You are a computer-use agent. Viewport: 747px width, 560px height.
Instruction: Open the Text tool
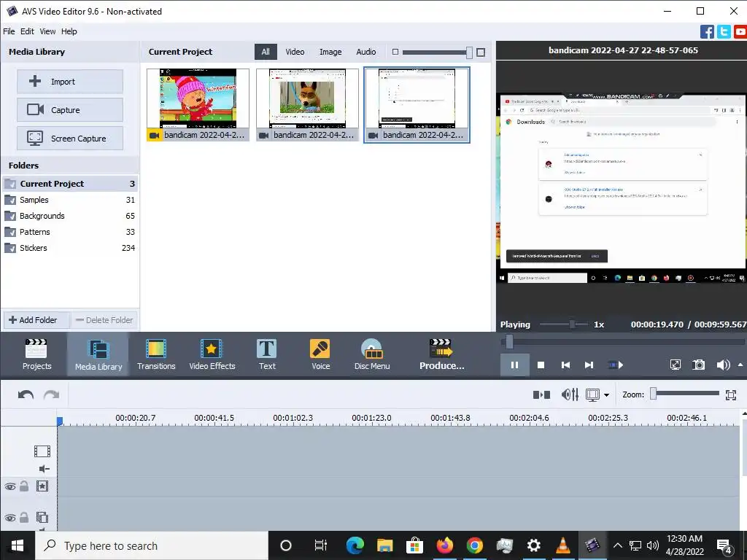click(x=267, y=354)
